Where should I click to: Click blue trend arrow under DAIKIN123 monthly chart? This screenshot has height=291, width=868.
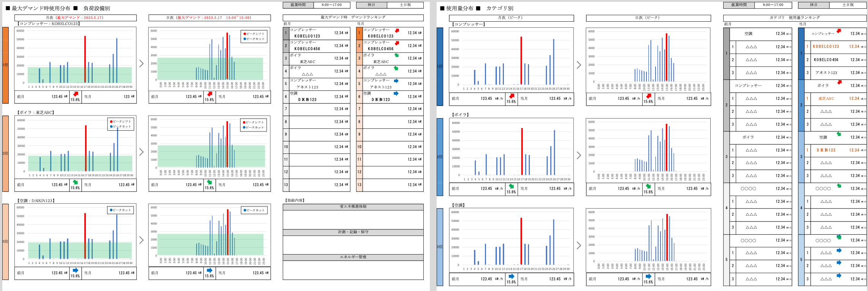(76, 270)
